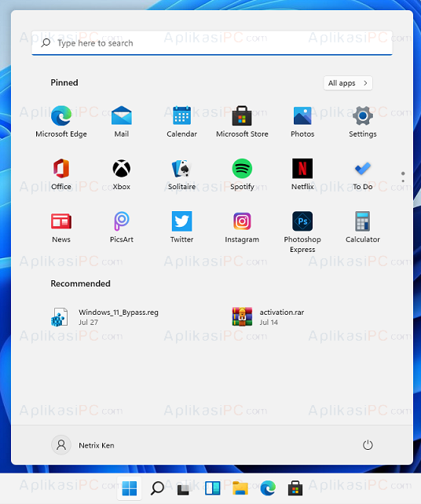Focus the Type here to search box
Viewport: 421px width, 504px height.
(x=212, y=43)
